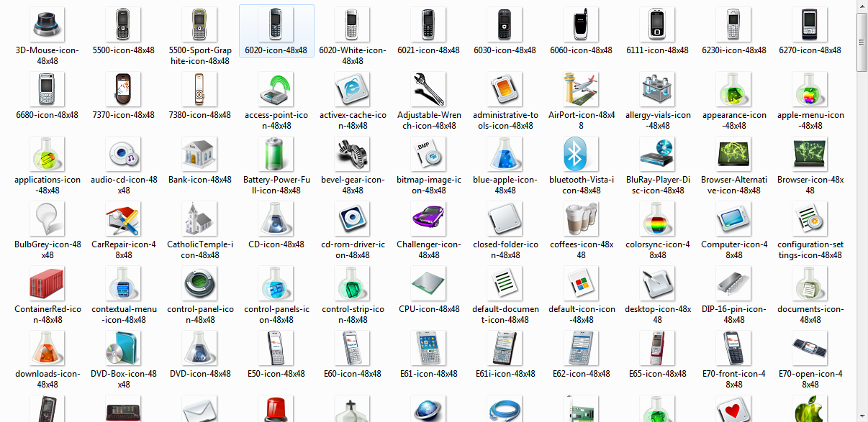The height and width of the screenshot is (422, 868).
Task: Click the cd-rom-driver-icon-48x48 file
Action: (353, 219)
